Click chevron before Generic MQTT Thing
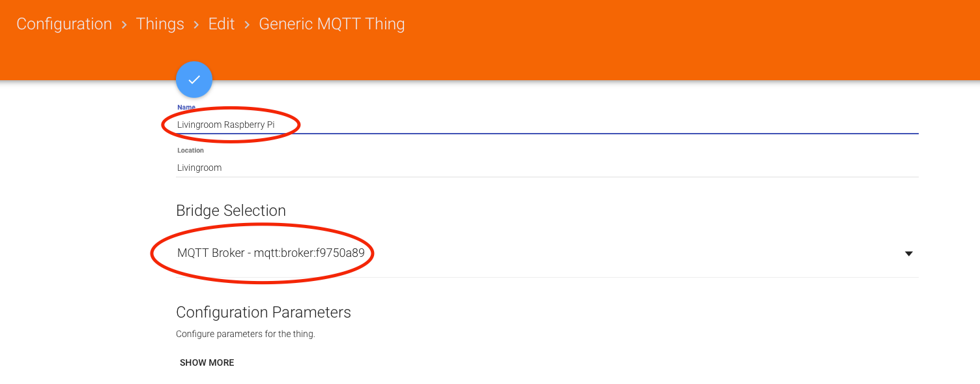This screenshot has width=980, height=384. pos(247,25)
